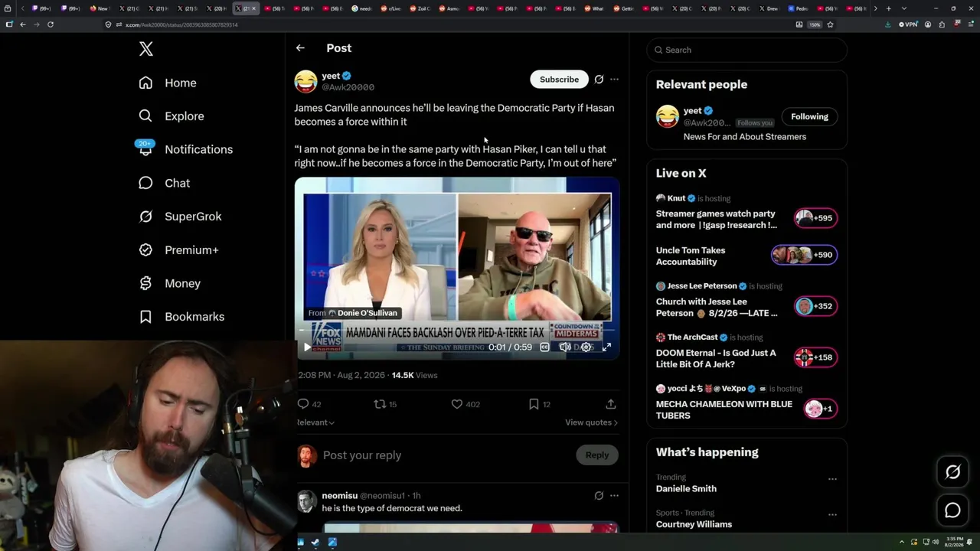Select SuperGrok in the sidebar
980x551 pixels.
193,217
